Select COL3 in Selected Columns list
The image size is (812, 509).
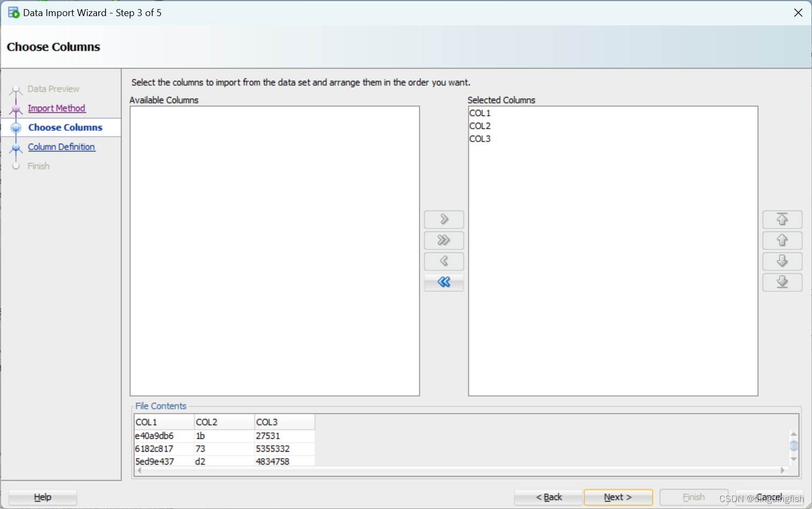[x=479, y=138]
